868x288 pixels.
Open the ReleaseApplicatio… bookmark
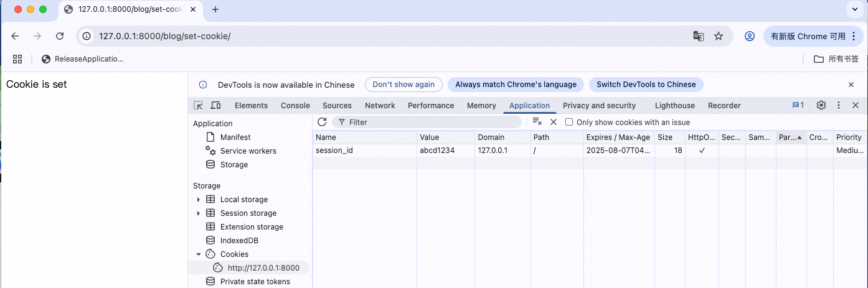[82, 59]
